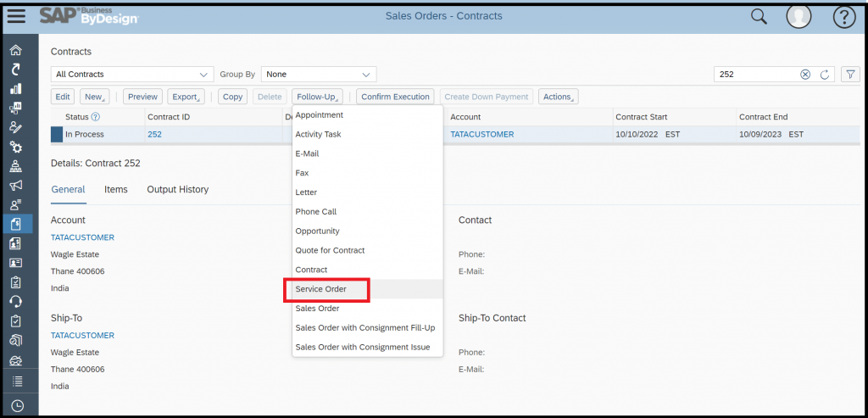Open the All Contracts view dropdown
868x418 pixels.
131,74
